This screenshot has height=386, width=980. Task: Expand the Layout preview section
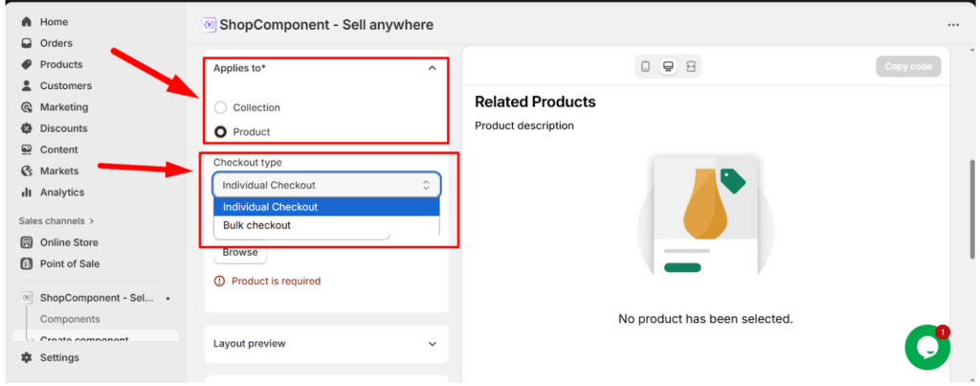[432, 344]
